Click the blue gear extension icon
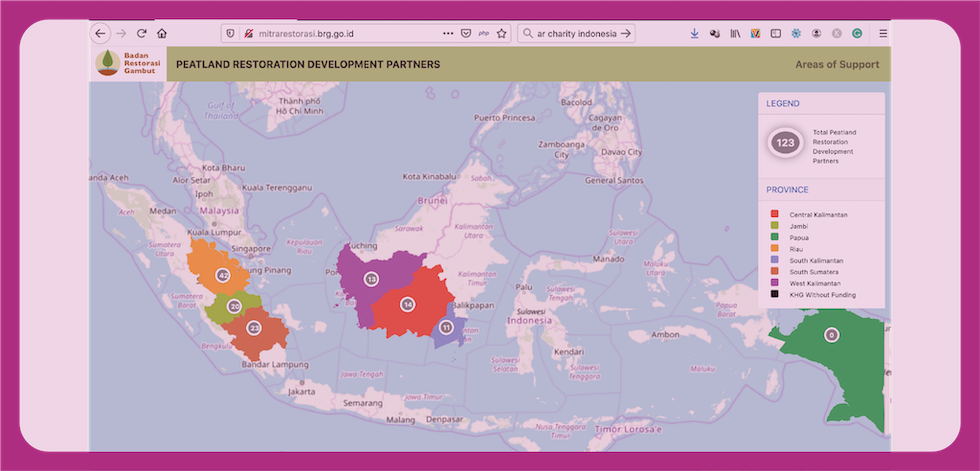Image resolution: width=980 pixels, height=471 pixels. click(796, 34)
